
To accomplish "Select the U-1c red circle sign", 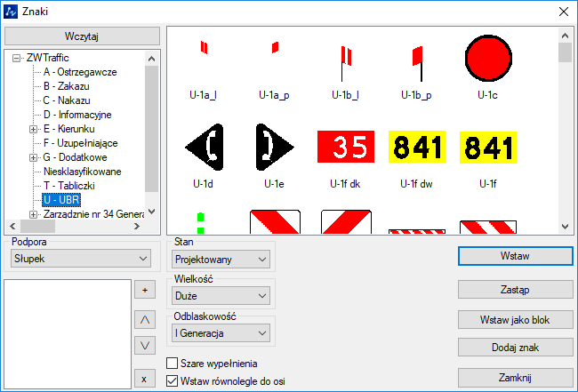I will point(486,58).
